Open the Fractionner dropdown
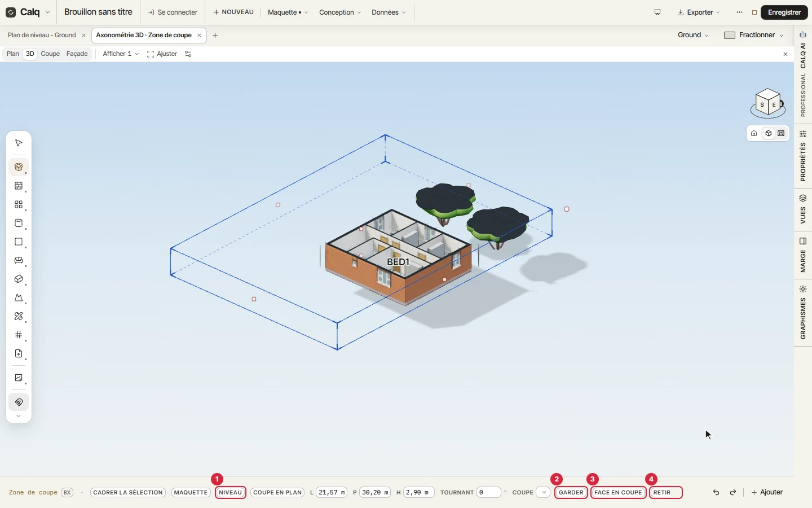The width and height of the screenshot is (812, 508). pos(754,35)
